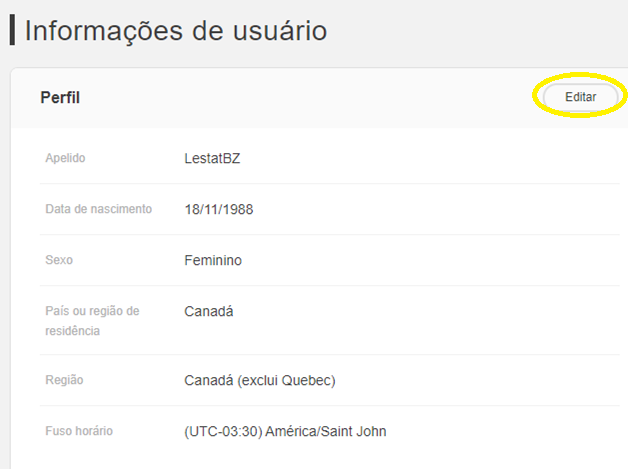Click the 'Fuso horário' label

pyautogui.click(x=79, y=431)
